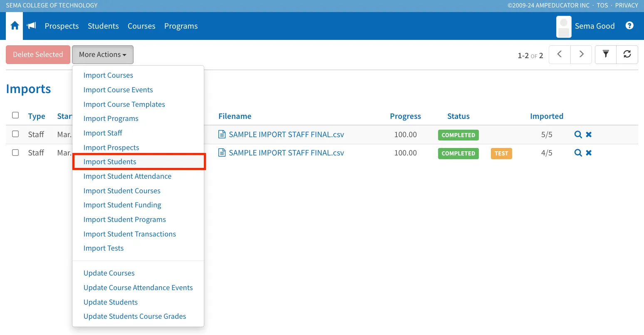The image size is (644, 335).
Task: View details of the 5/5 import
Action: click(x=578, y=135)
